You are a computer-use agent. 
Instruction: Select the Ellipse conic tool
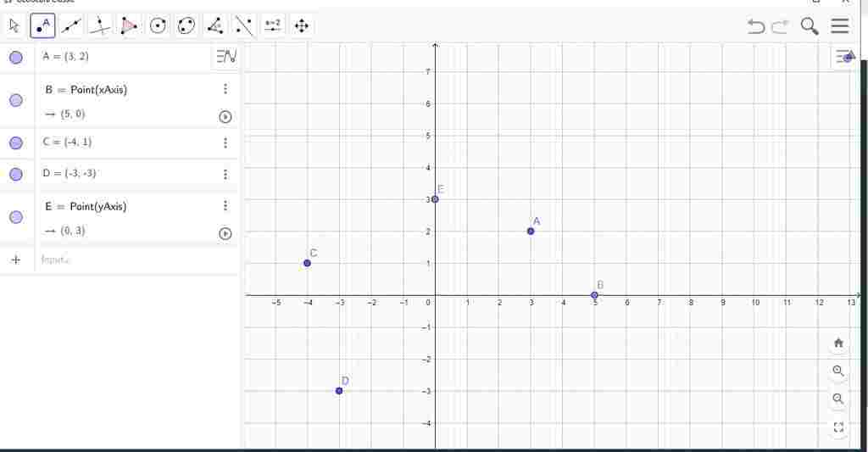[x=186, y=26]
